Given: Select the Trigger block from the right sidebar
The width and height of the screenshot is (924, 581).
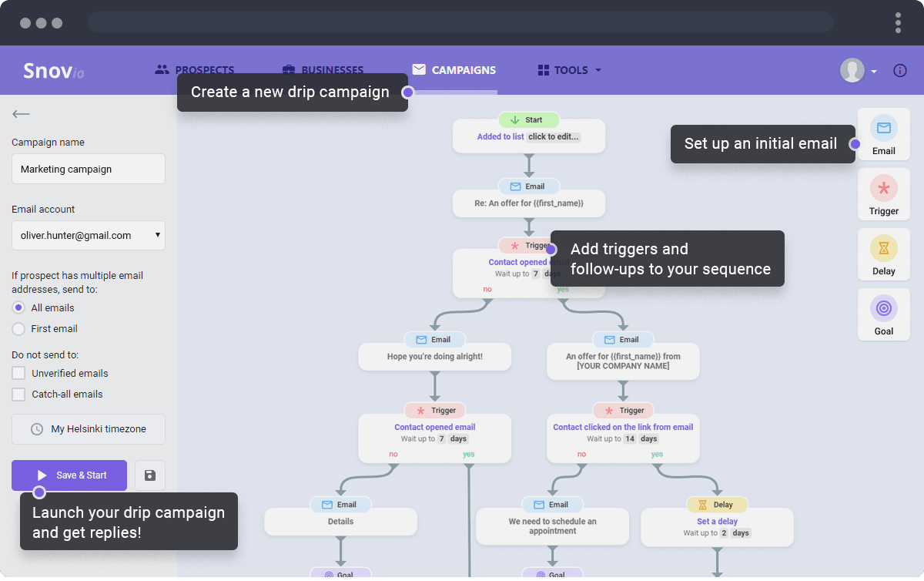Looking at the screenshot, I should point(883,194).
